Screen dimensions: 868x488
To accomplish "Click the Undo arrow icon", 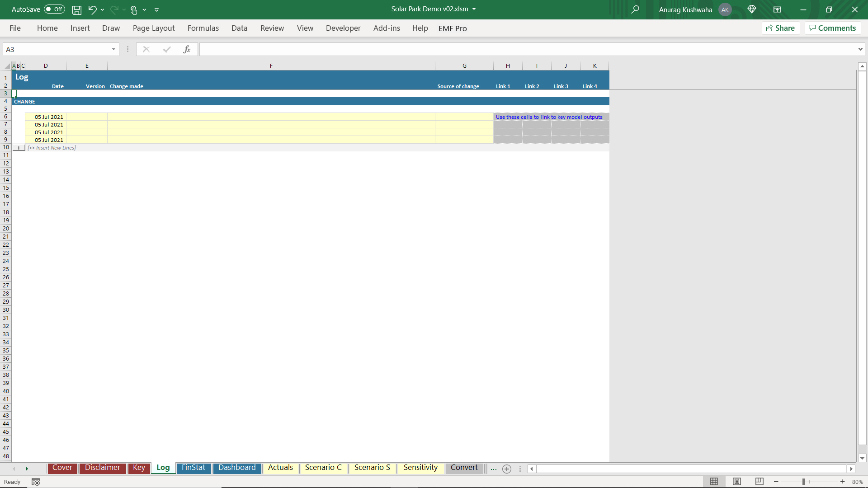I will [92, 9].
